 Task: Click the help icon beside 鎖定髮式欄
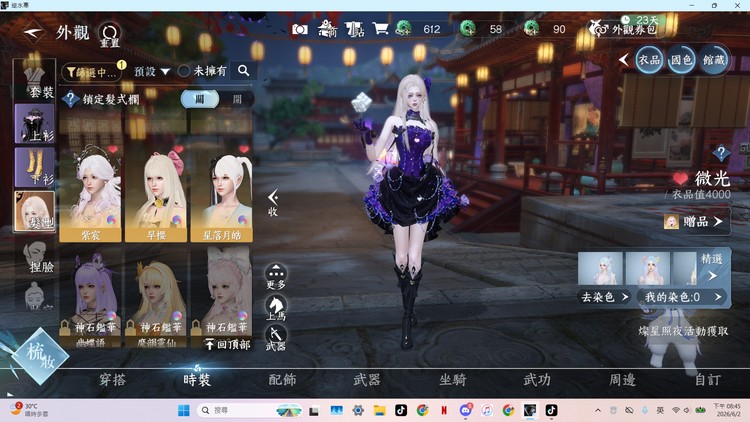coord(70,99)
